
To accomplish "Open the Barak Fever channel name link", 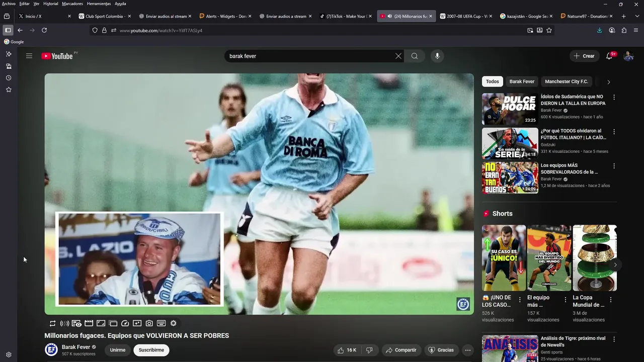I will 76,347.
